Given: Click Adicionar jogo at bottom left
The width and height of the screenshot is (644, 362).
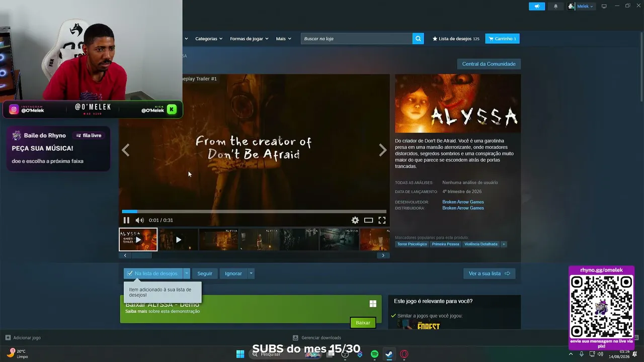Looking at the screenshot, I should 23,338.
